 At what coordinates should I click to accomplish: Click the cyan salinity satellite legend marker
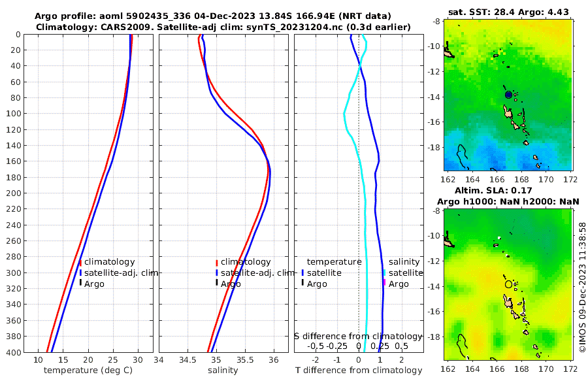[384, 272]
